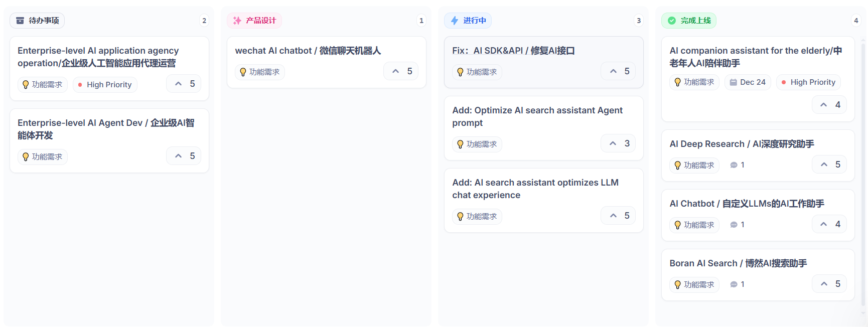Click the sparkle icon in 产品设计 header
Image resolution: width=868 pixels, height=327 pixels.
click(x=237, y=21)
